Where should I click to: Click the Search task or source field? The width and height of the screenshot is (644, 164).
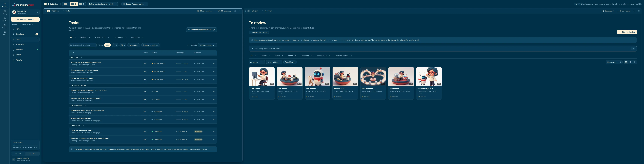click(83, 45)
